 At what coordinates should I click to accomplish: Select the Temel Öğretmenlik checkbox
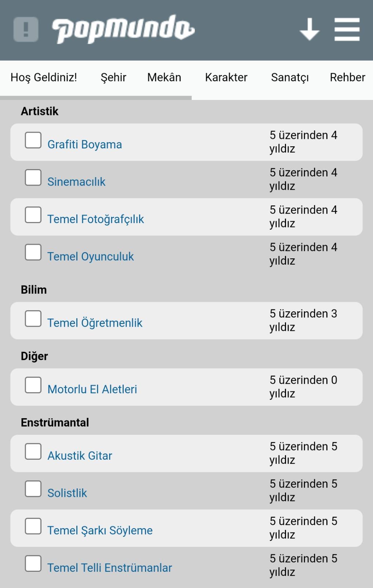33,319
